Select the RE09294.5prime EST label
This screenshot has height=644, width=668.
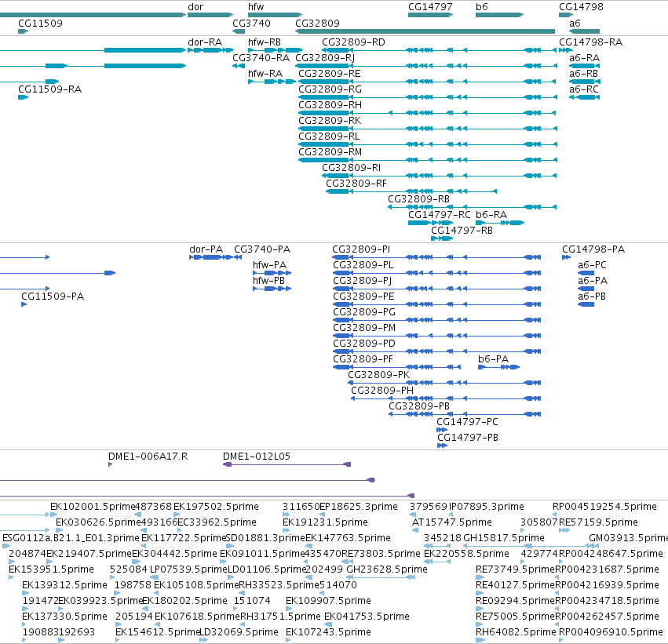pos(516,601)
